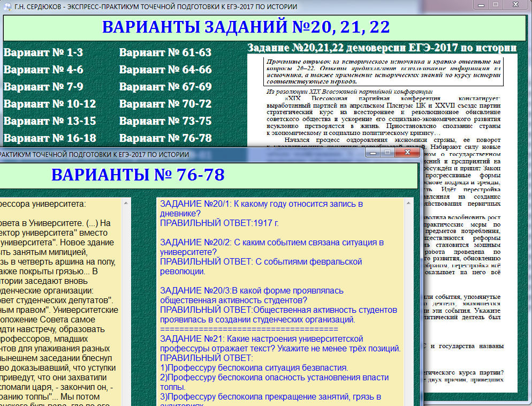Click the ЗАДАНИЕ №20/1 question text
Image resolution: width=532 pixels, height=406 pixels.
(x=262, y=209)
